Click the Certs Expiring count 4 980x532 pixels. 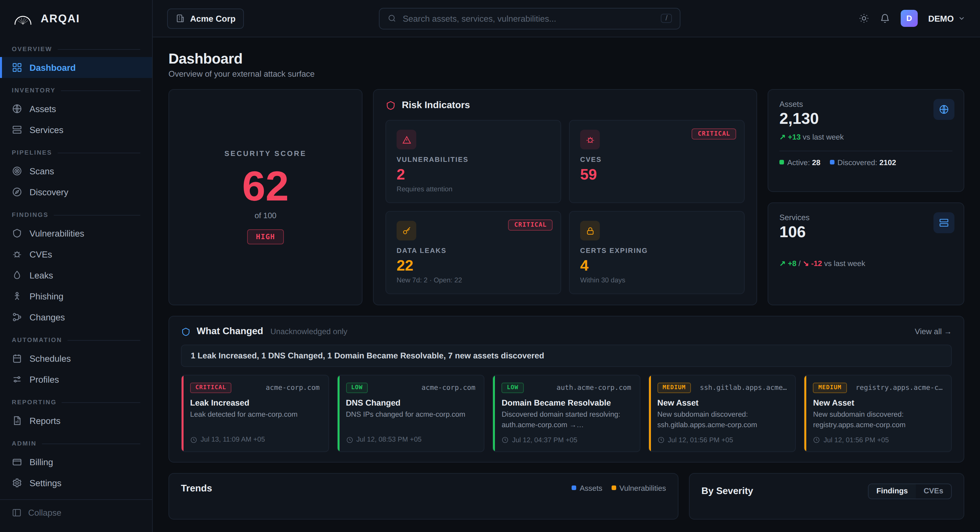click(584, 265)
